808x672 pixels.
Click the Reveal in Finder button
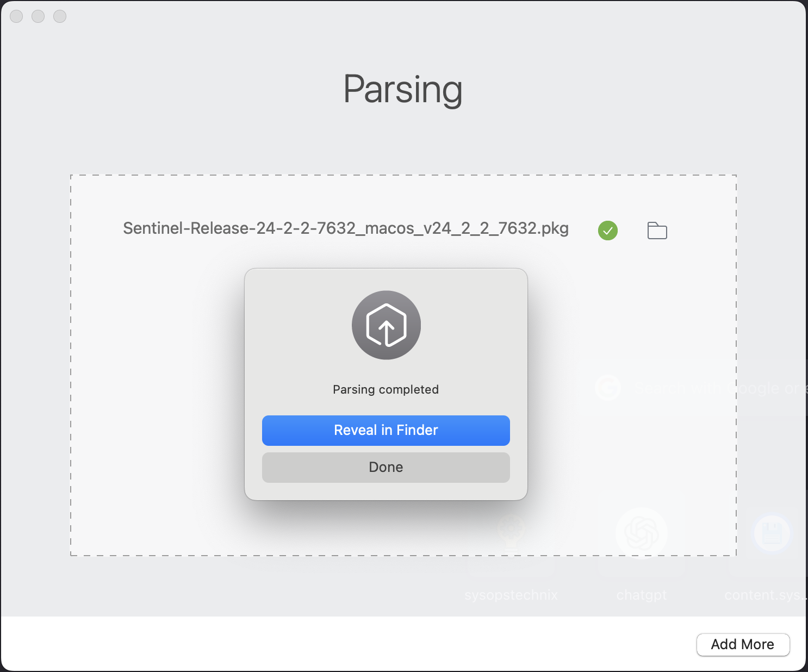click(386, 430)
